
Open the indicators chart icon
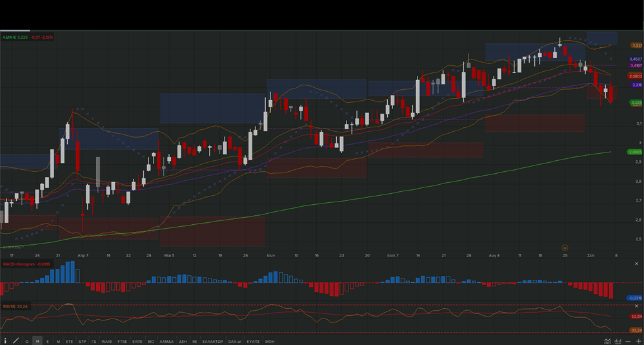(x=607, y=341)
